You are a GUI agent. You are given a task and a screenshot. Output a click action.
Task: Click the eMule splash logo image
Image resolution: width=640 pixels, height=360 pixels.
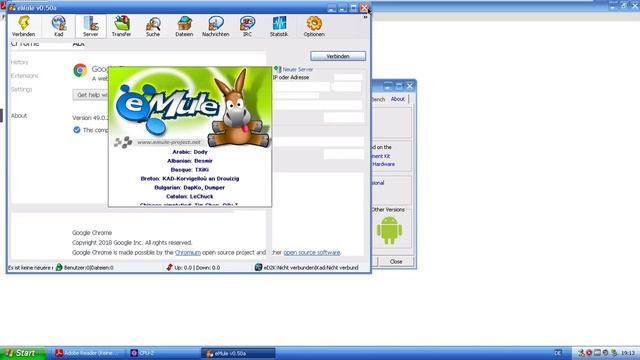[190, 107]
